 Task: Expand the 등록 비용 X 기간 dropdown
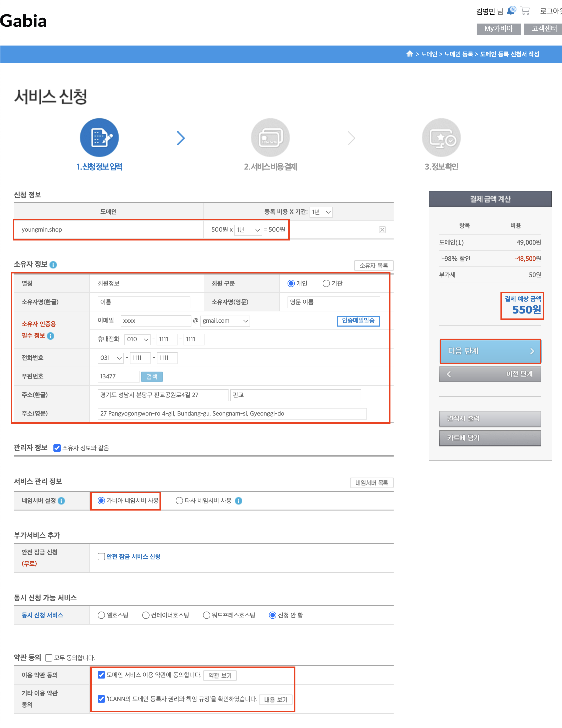tap(321, 212)
